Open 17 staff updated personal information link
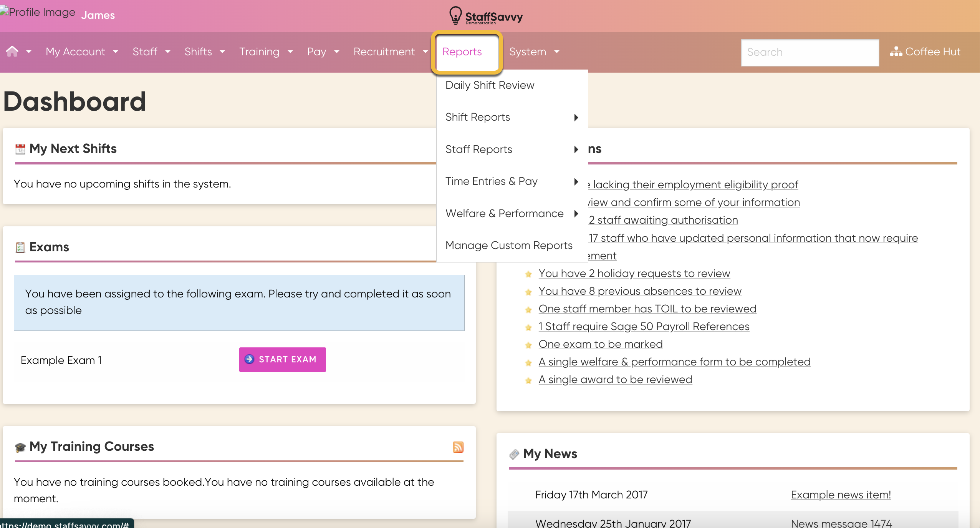Image resolution: width=980 pixels, height=528 pixels. point(753,238)
